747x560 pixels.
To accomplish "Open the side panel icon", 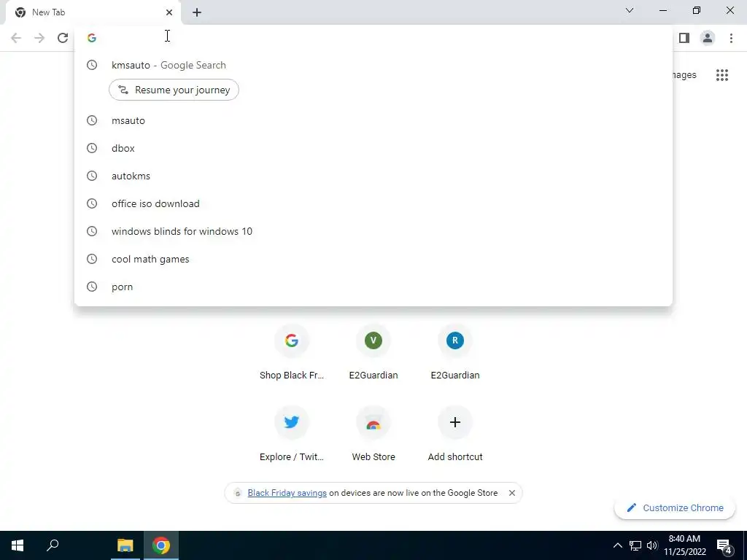I will [x=684, y=38].
